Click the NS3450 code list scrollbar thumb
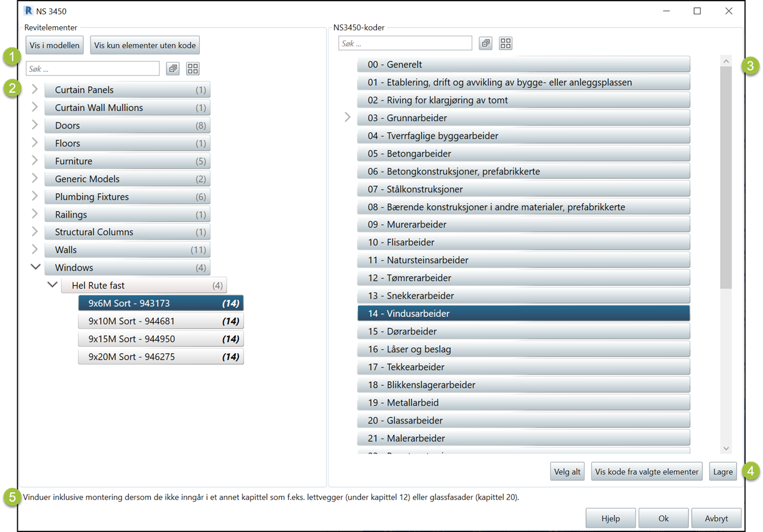Screen dimensions: 763x532 726,177
